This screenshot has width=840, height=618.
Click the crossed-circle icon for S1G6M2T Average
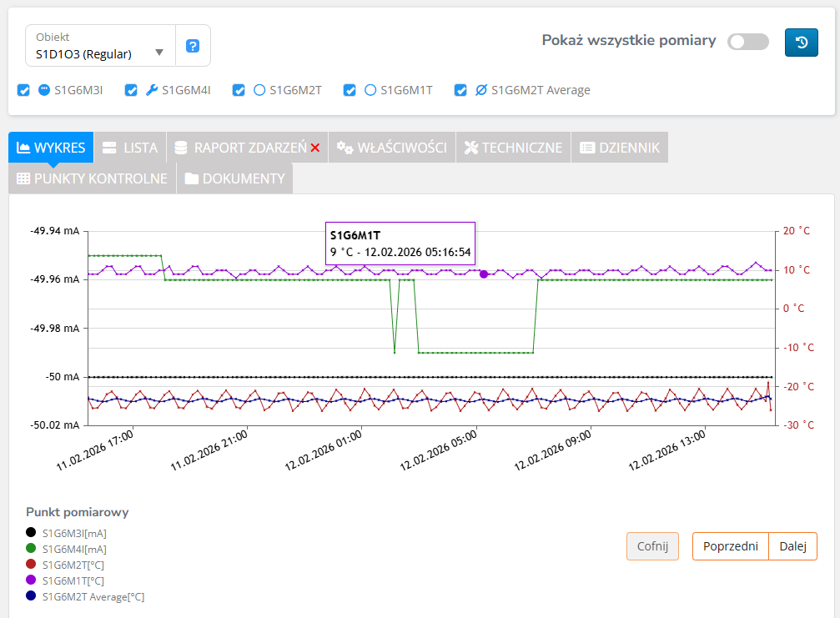coord(480,90)
